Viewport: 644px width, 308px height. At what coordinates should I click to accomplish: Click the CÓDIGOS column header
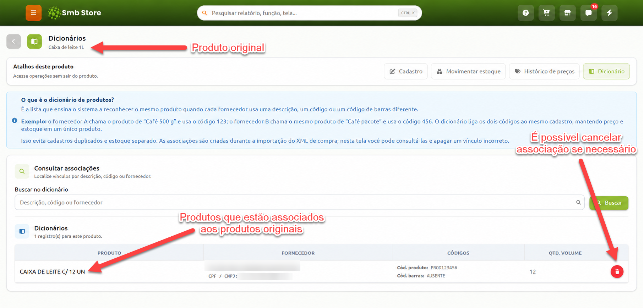[x=458, y=253]
